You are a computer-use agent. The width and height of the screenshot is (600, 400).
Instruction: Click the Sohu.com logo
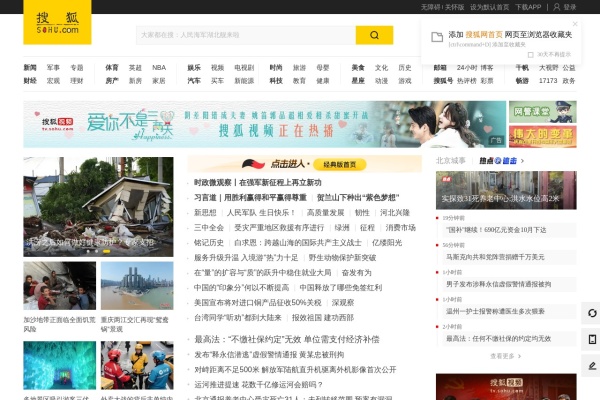tap(57, 22)
